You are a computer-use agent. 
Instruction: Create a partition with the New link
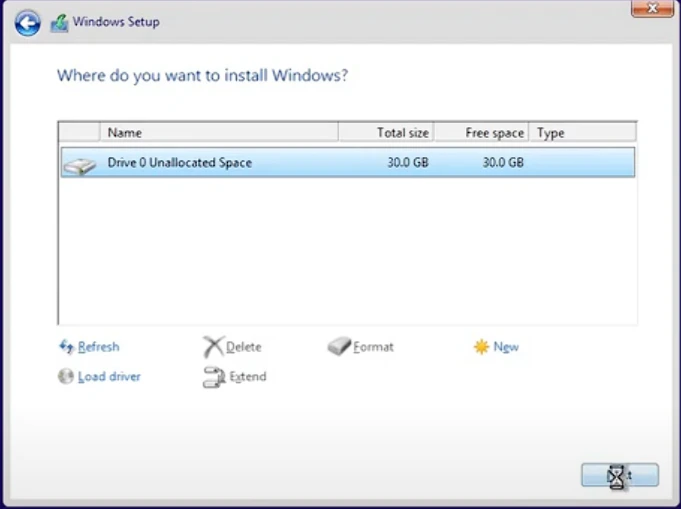coord(506,347)
